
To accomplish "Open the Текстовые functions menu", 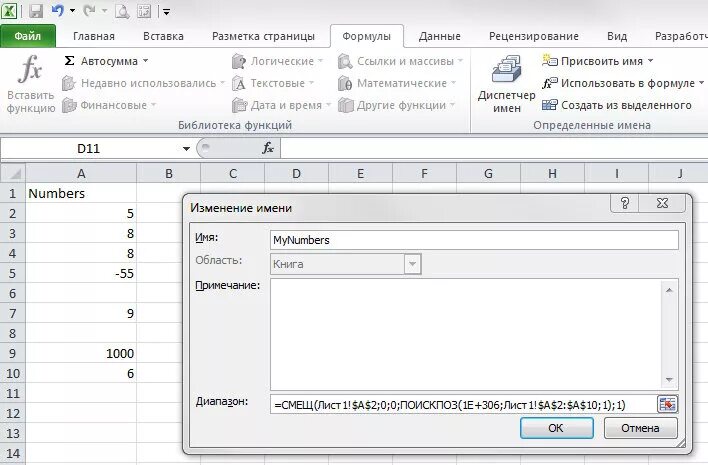I will pos(273,83).
